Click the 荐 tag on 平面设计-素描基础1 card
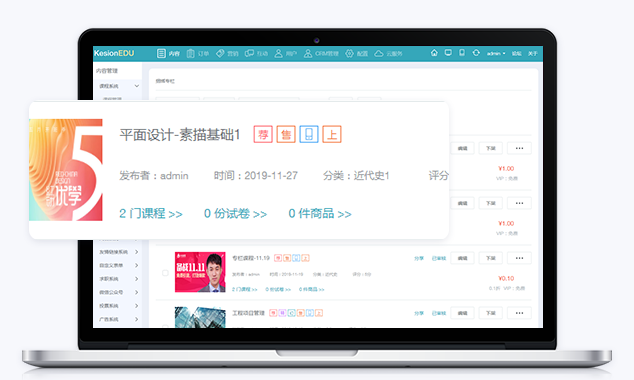Screen dimensions: 634x380 coord(263,134)
